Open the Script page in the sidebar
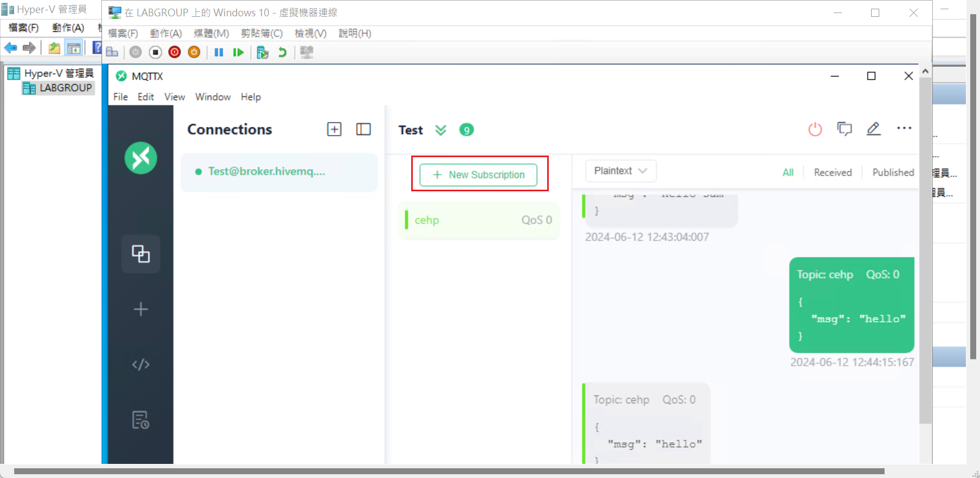This screenshot has height=478, width=980. point(141,365)
